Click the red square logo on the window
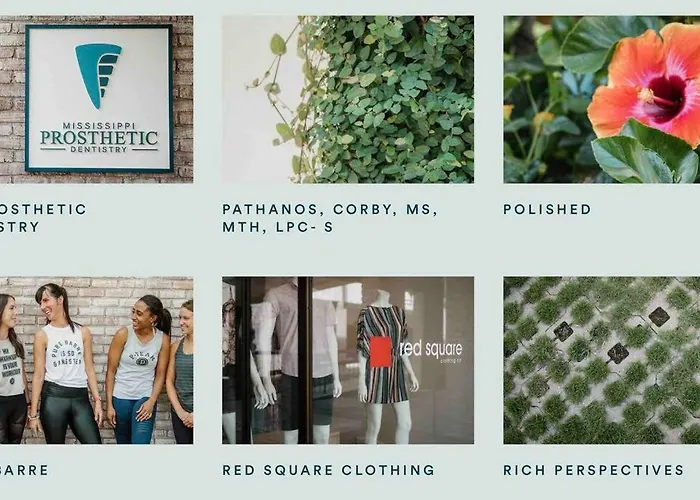 click(381, 352)
